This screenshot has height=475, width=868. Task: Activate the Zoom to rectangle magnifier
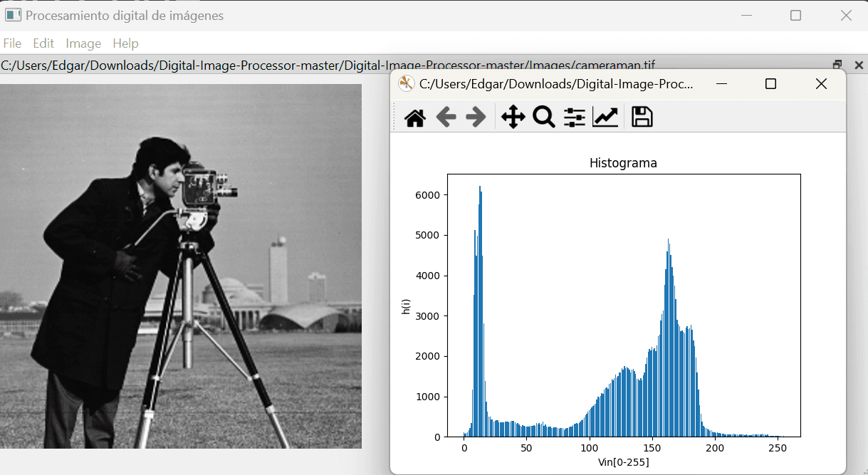point(544,118)
